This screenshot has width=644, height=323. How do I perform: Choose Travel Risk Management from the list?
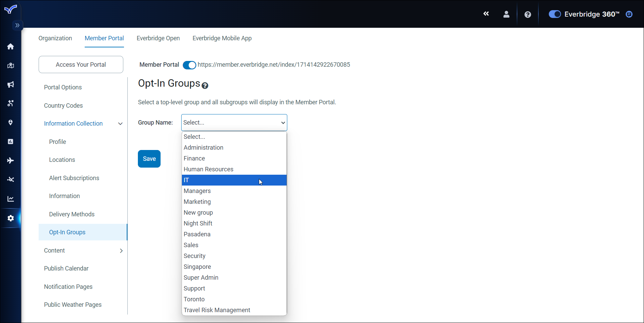[234, 310]
